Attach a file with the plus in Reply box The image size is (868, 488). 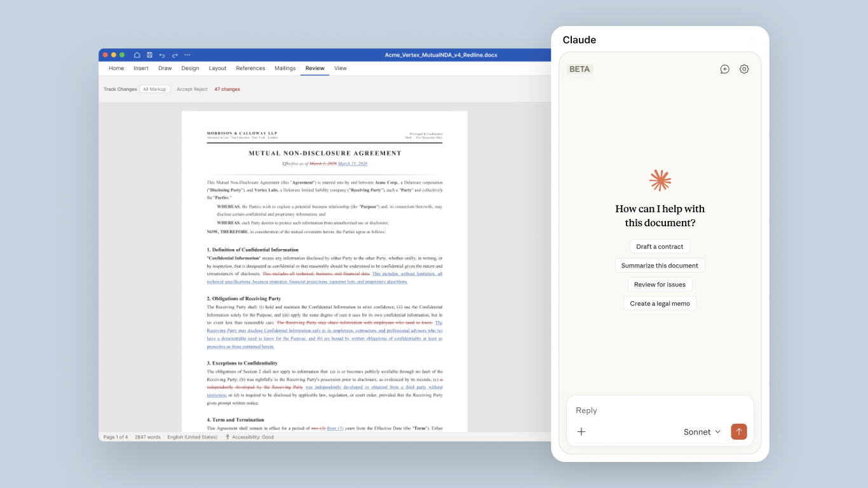(581, 431)
